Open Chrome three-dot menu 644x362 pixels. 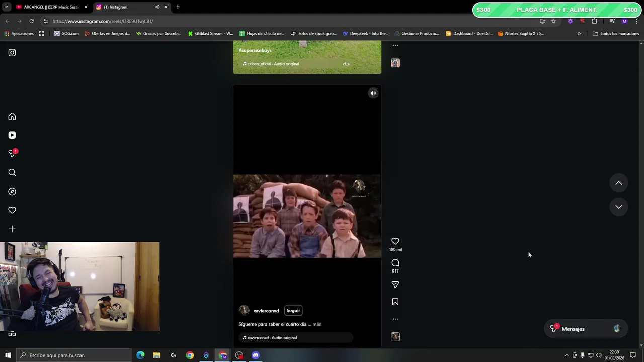click(x=636, y=21)
